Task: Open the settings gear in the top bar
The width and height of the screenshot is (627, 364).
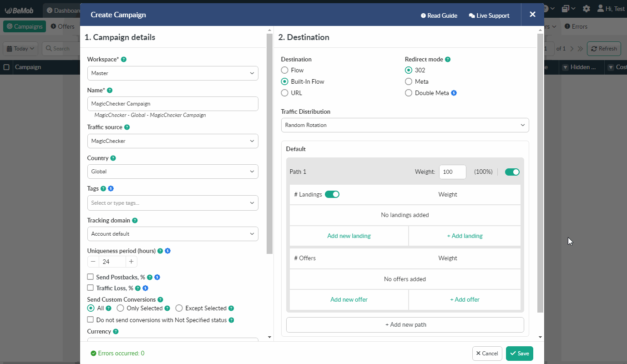Action: point(587,9)
